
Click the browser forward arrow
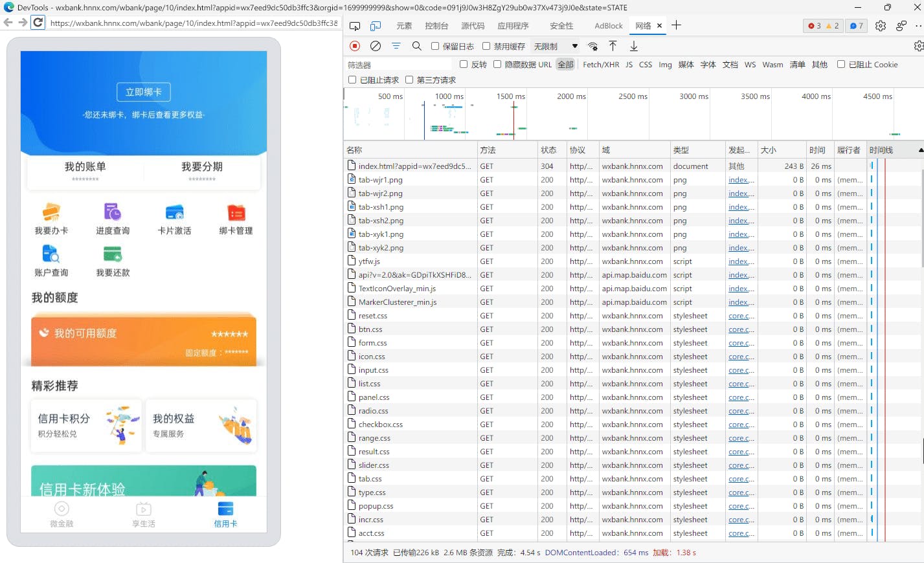(x=23, y=23)
